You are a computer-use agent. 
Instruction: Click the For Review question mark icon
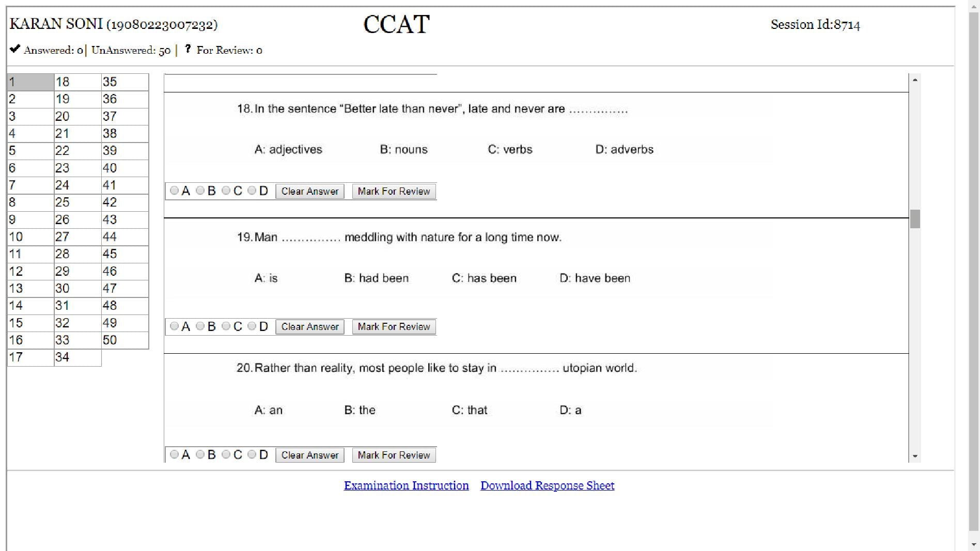click(x=187, y=50)
